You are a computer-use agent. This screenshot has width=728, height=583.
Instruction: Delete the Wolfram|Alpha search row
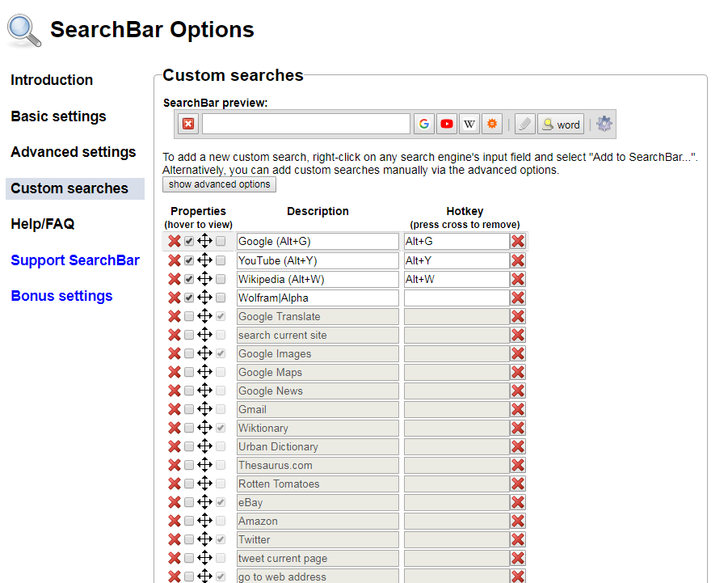pyautogui.click(x=175, y=298)
